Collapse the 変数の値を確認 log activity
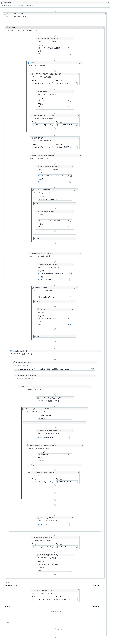Viewport: 113px width, 644px height. pyautogui.click(x=73, y=91)
